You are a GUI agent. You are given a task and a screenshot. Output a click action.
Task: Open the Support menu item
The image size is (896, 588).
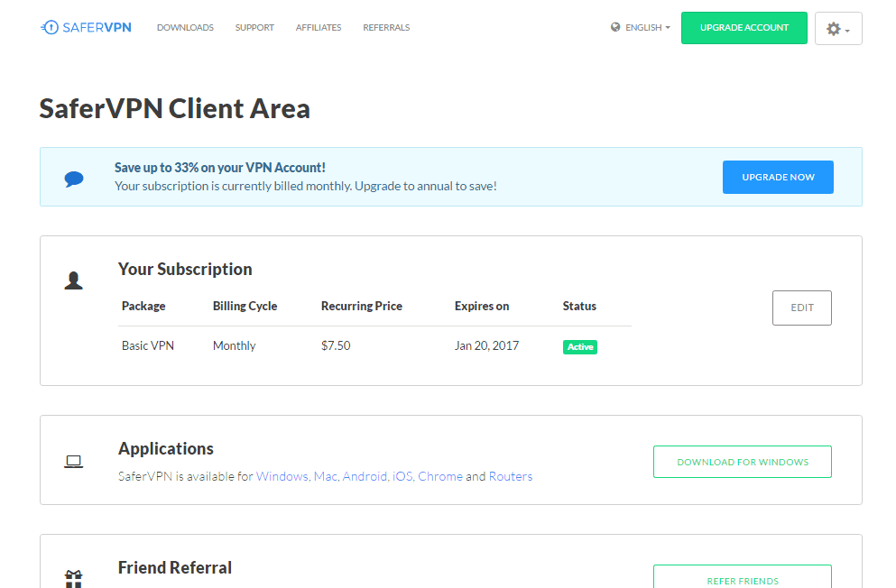[254, 27]
